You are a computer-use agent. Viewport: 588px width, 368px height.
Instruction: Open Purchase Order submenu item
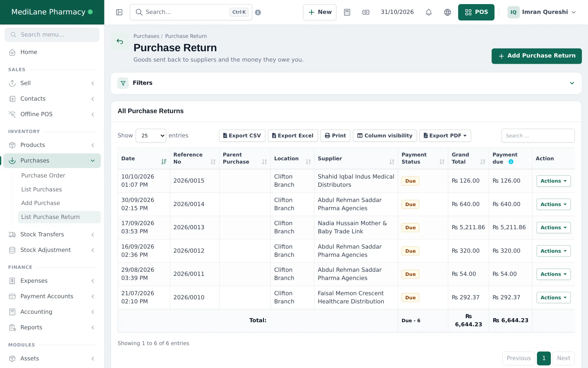click(43, 176)
